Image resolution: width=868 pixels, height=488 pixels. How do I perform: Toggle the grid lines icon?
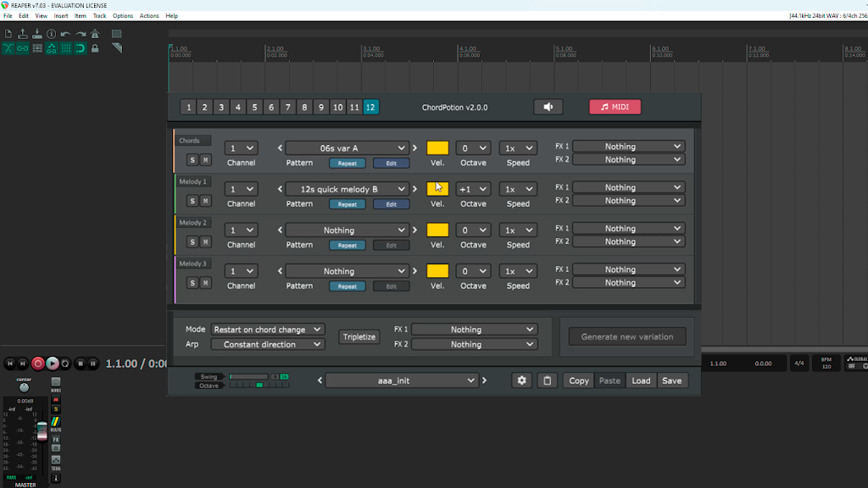tap(66, 48)
